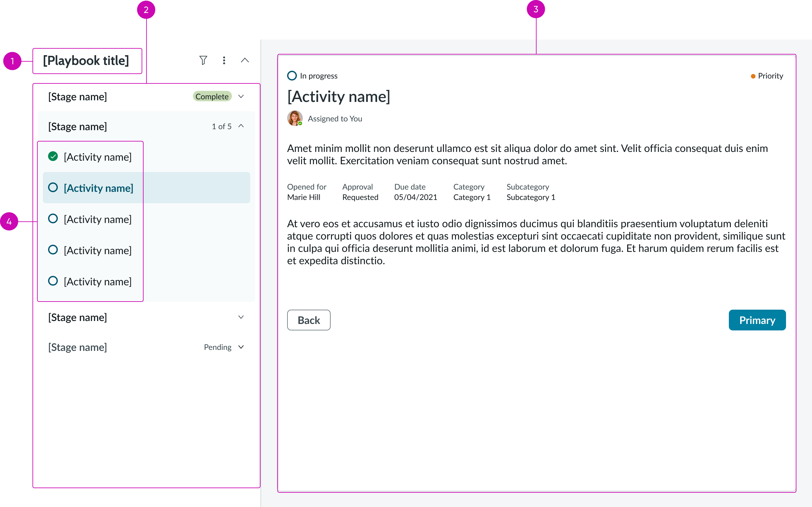Click annotation marker number 3

pyautogui.click(x=536, y=9)
